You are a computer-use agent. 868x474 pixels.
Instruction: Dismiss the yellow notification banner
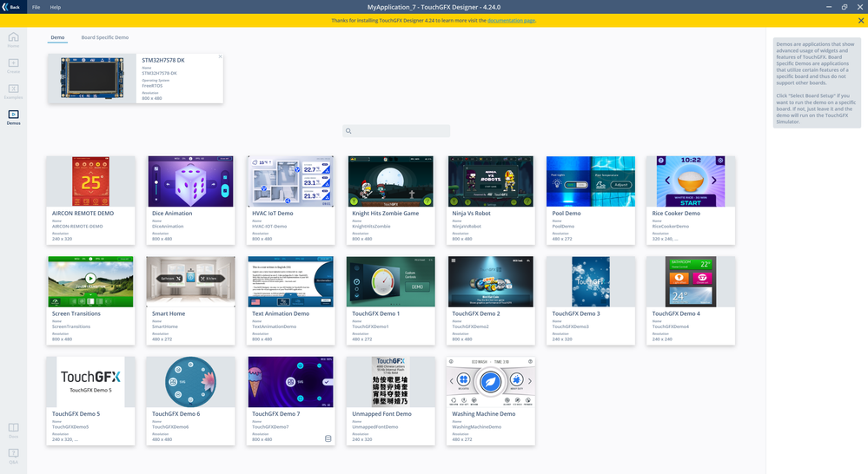point(861,21)
